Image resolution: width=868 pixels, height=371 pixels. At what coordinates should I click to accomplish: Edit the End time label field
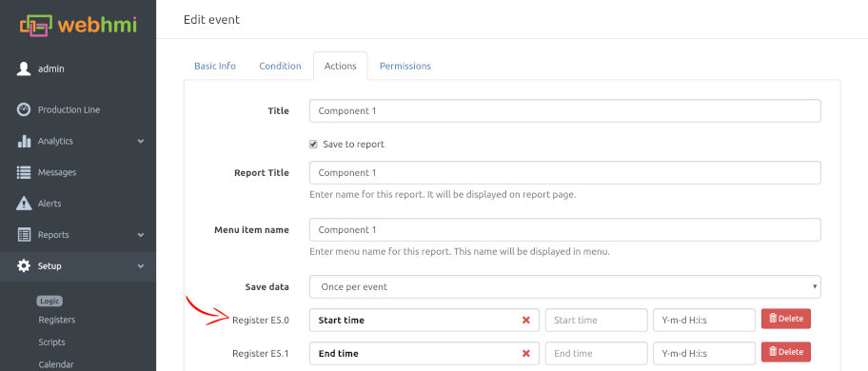(x=596, y=353)
